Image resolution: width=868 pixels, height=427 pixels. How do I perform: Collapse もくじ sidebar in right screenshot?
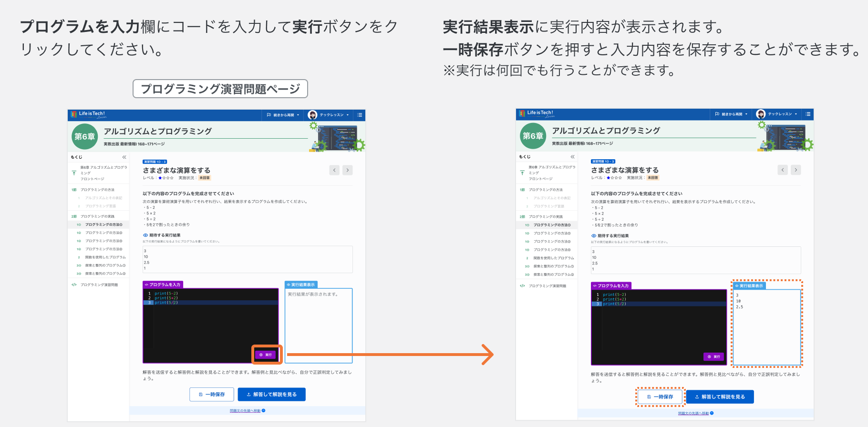572,157
